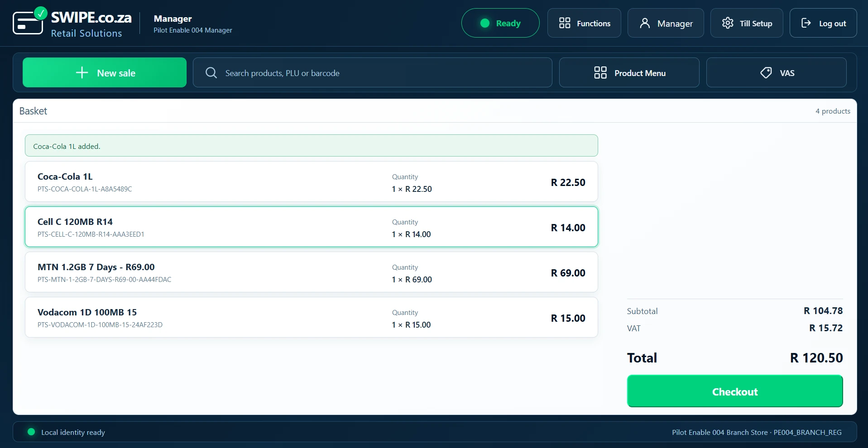Click the search magnifier icon
The width and height of the screenshot is (868, 448).
(x=211, y=73)
